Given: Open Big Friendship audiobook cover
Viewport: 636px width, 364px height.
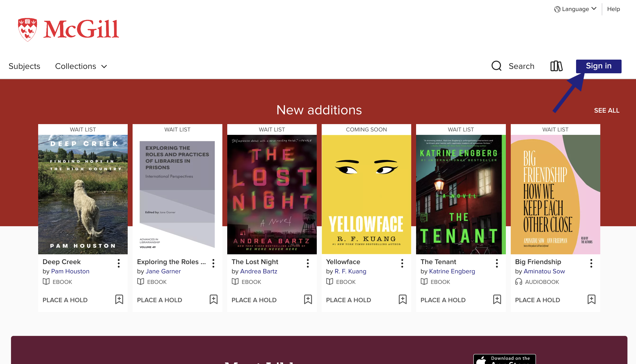Looking at the screenshot, I should [556, 194].
